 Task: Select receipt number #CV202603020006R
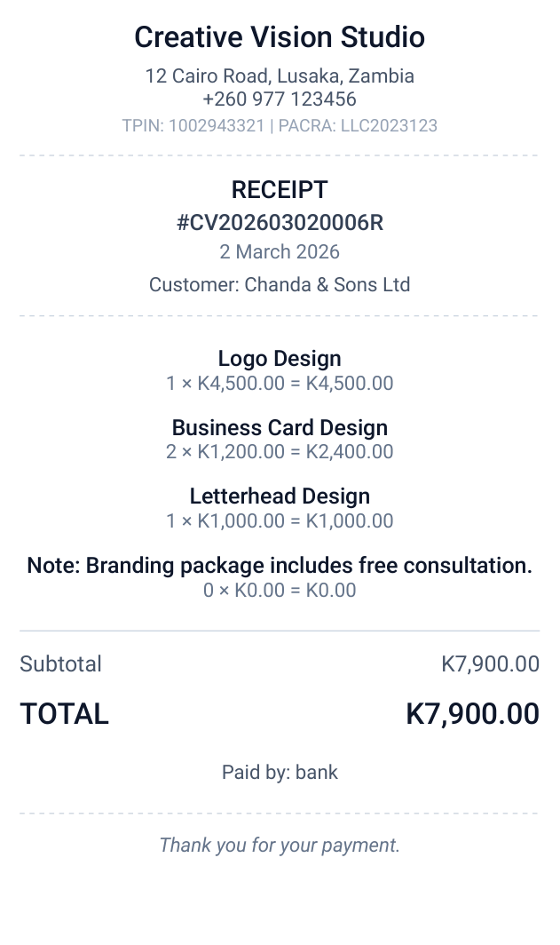point(280,222)
